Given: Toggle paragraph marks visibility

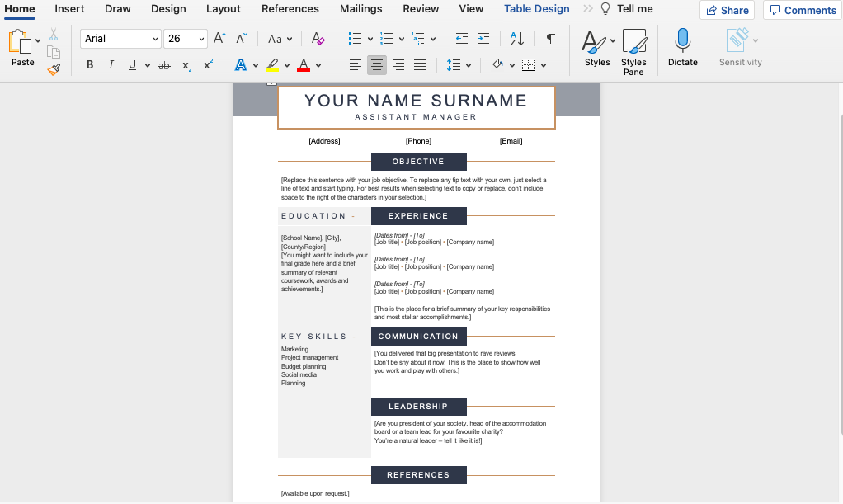Looking at the screenshot, I should (x=550, y=38).
